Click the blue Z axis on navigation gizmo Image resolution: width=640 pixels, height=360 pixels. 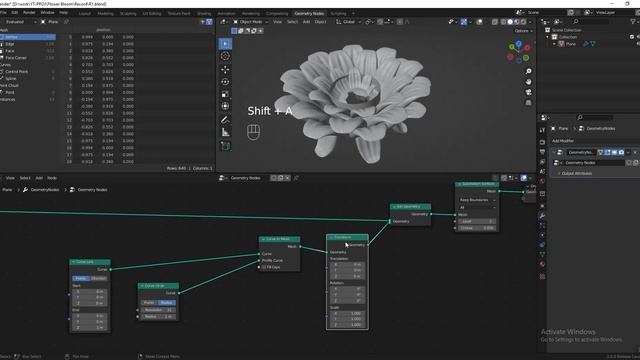[x=518, y=43]
